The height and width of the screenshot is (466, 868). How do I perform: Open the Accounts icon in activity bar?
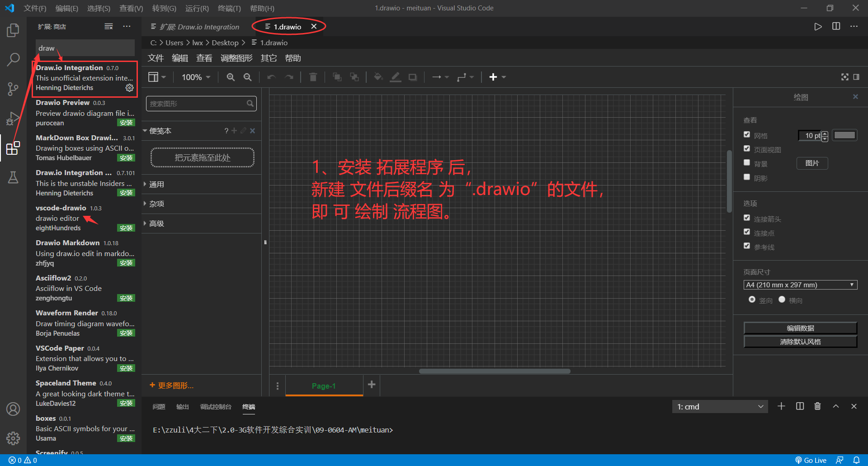[13, 409]
